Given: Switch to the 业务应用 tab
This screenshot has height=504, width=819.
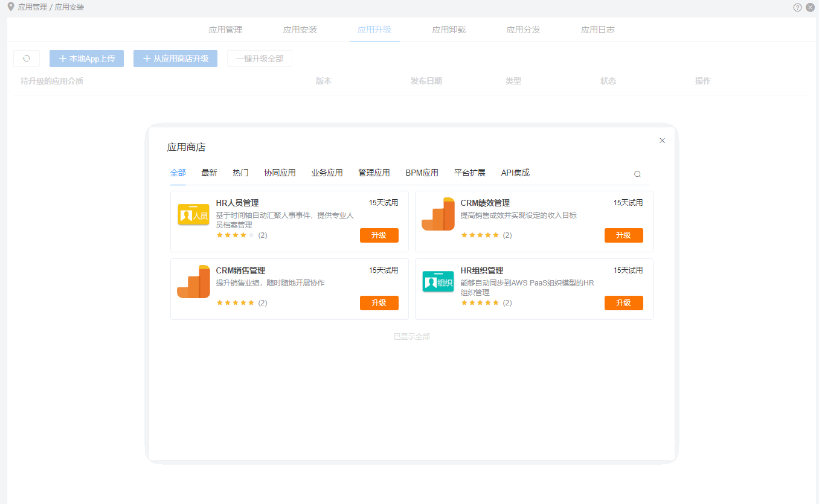Looking at the screenshot, I should point(327,173).
